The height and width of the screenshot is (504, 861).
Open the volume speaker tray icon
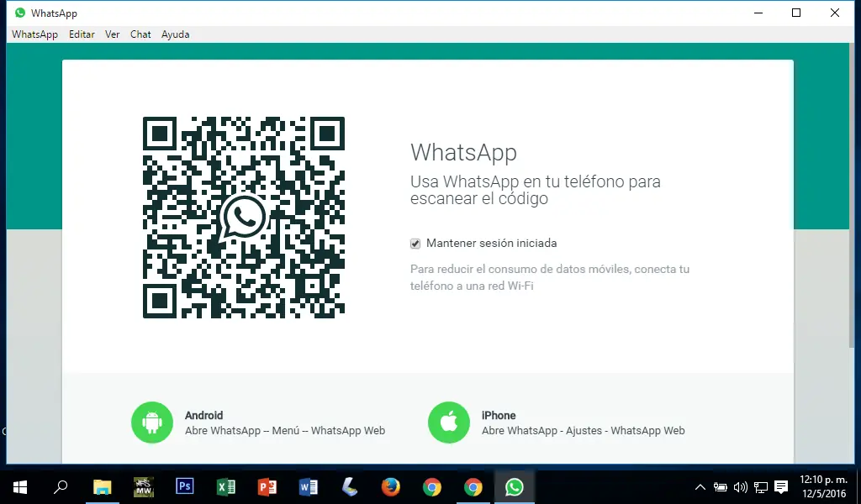click(x=740, y=487)
